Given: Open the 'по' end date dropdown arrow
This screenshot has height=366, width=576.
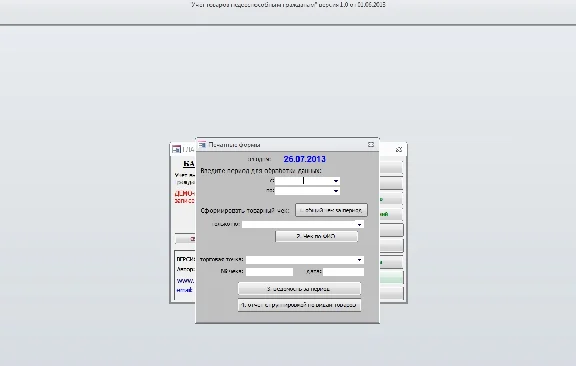Looking at the screenshot, I should pos(336,191).
